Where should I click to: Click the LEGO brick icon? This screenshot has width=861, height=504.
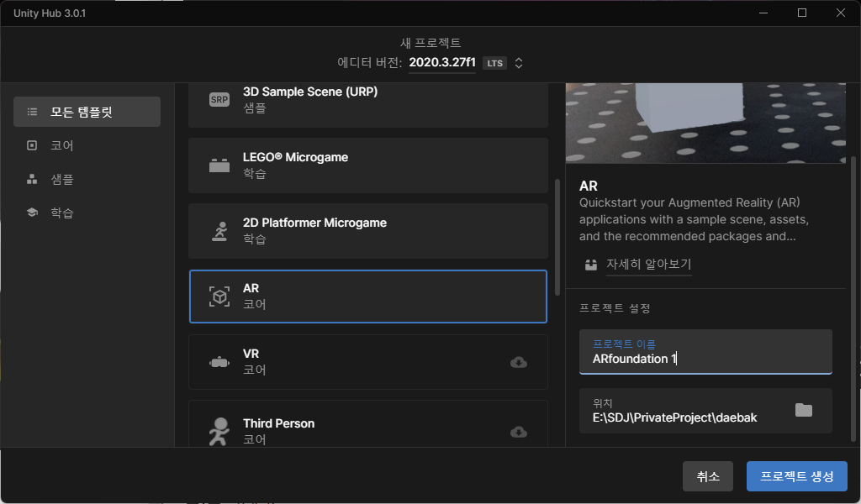pos(219,165)
